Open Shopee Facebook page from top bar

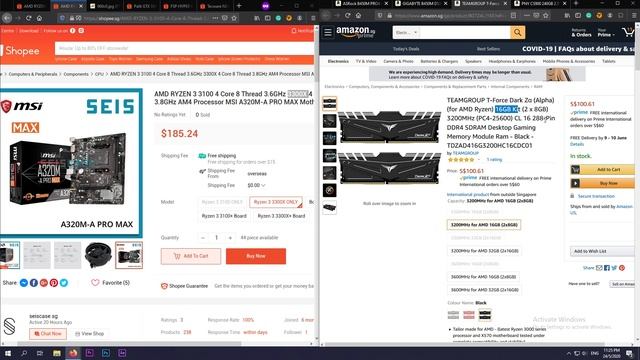[72, 31]
